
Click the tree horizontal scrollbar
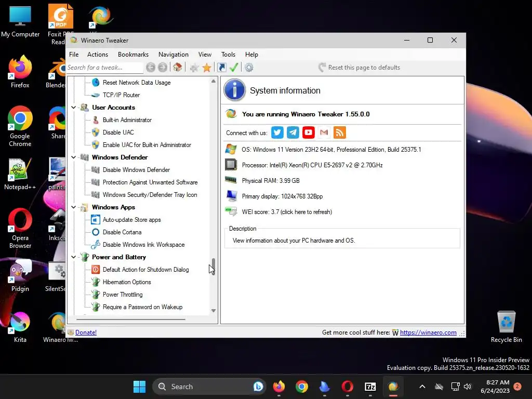click(x=131, y=320)
